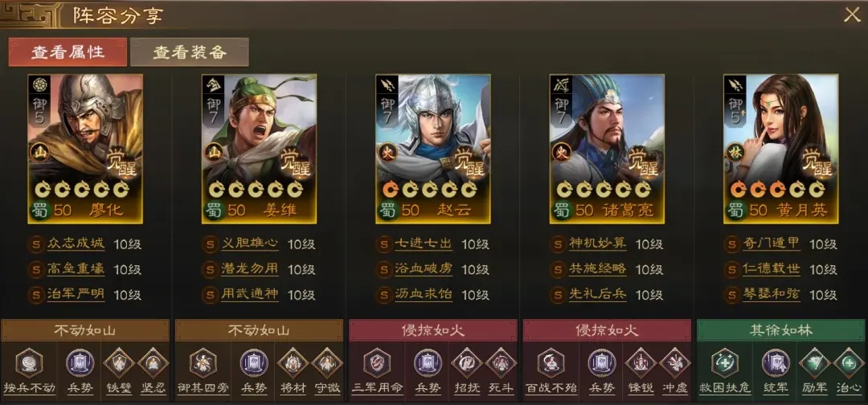Select the 死斗 diamond icon

(x=501, y=363)
